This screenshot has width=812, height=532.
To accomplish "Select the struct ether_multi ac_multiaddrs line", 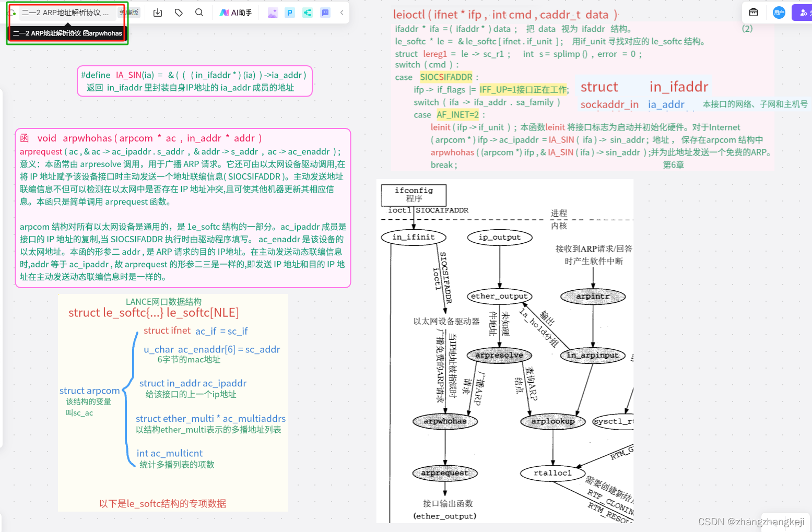I will tap(210, 419).
